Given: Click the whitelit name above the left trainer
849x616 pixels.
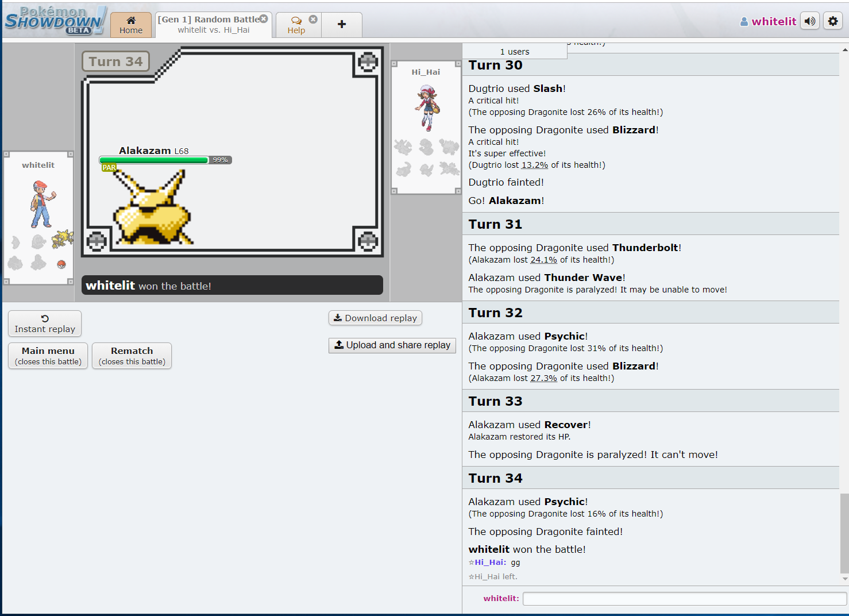Looking at the screenshot, I should [x=38, y=165].
